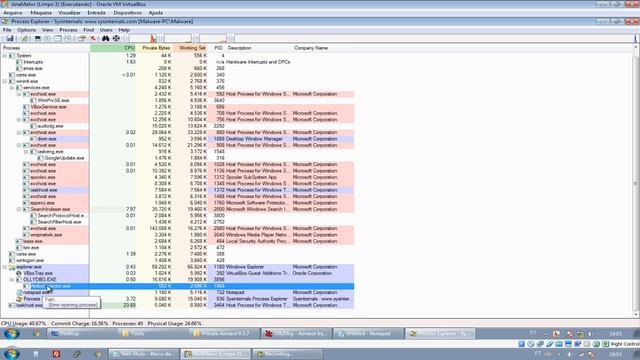Viewport: 640px width, 360px height.
Task: Collapse the services.exe tree node
Action: tap(12, 88)
